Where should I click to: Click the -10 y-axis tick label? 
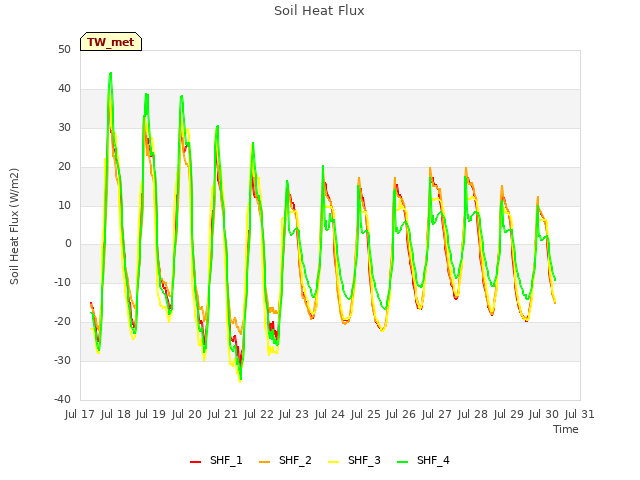(x=62, y=282)
